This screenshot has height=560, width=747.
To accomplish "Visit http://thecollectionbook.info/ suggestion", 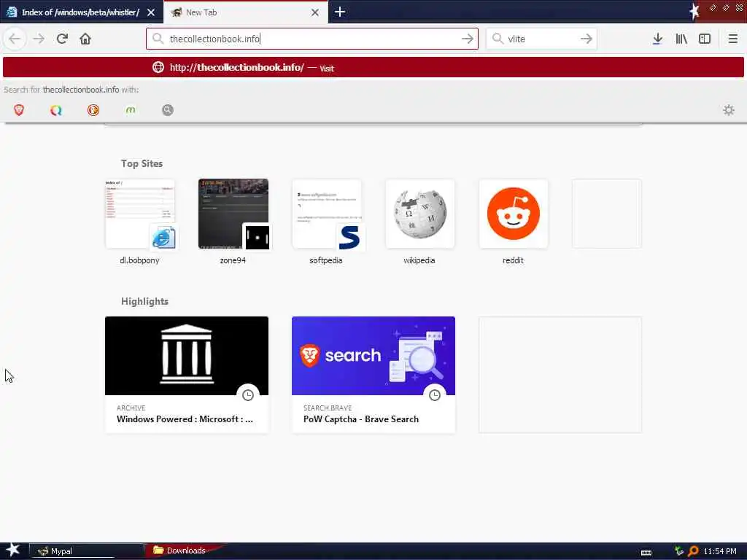I will (x=373, y=67).
